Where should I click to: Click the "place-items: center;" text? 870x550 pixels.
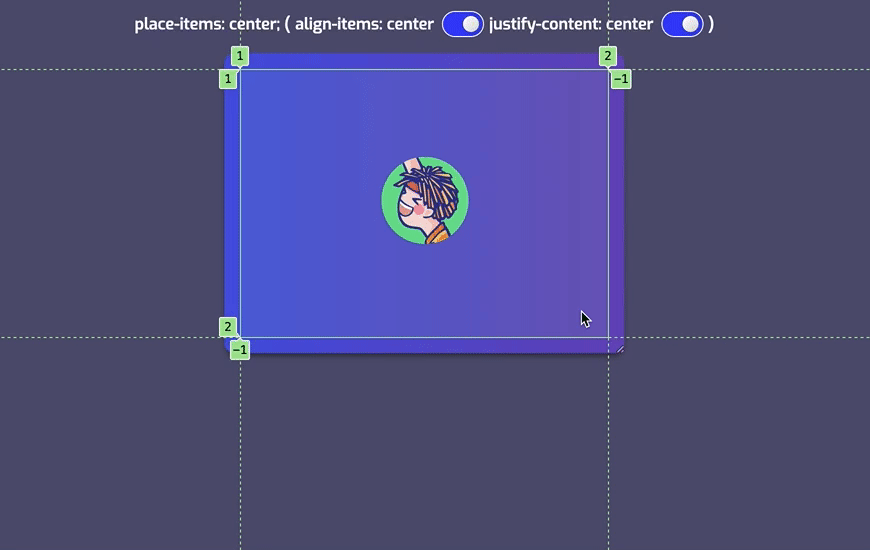point(207,24)
